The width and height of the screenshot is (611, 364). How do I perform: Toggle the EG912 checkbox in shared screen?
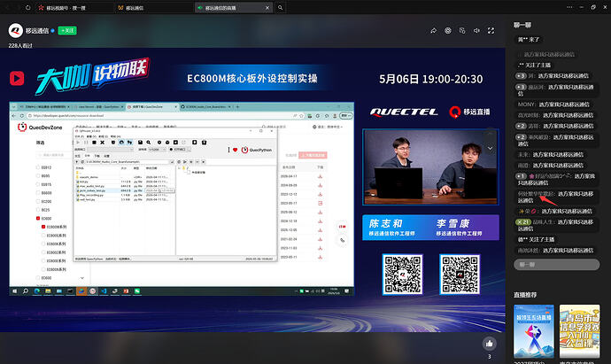38,167
